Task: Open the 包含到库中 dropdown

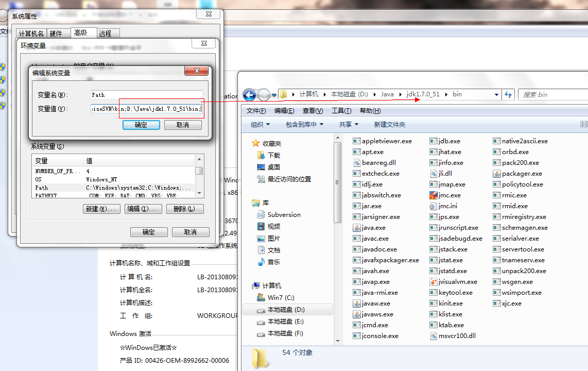Action: tap(304, 125)
